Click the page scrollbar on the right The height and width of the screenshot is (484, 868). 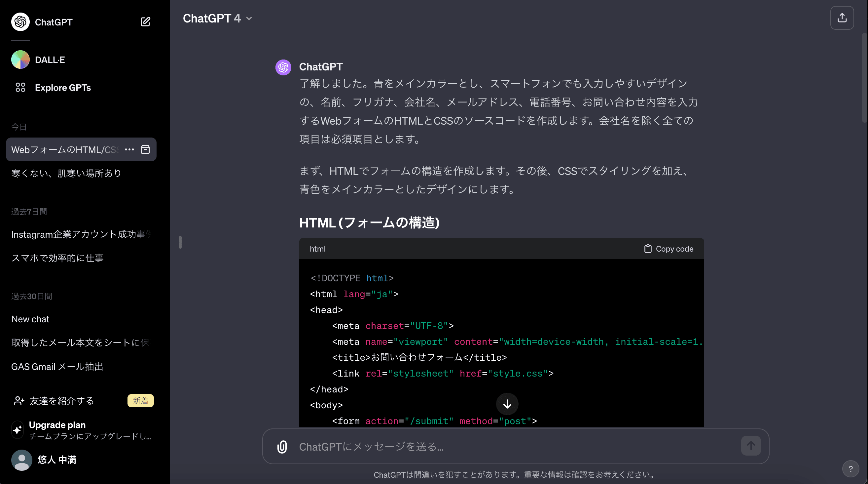pos(864,78)
